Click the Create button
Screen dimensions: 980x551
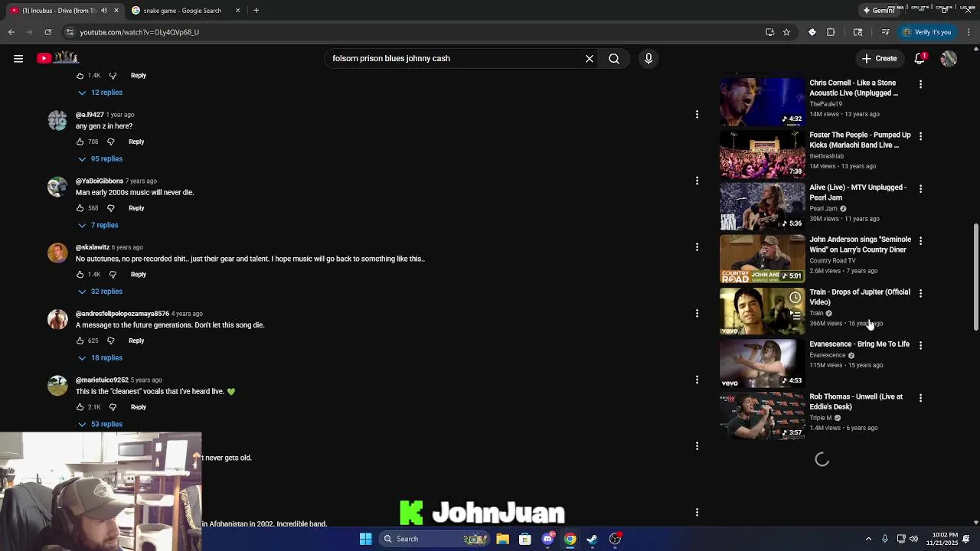click(879, 58)
